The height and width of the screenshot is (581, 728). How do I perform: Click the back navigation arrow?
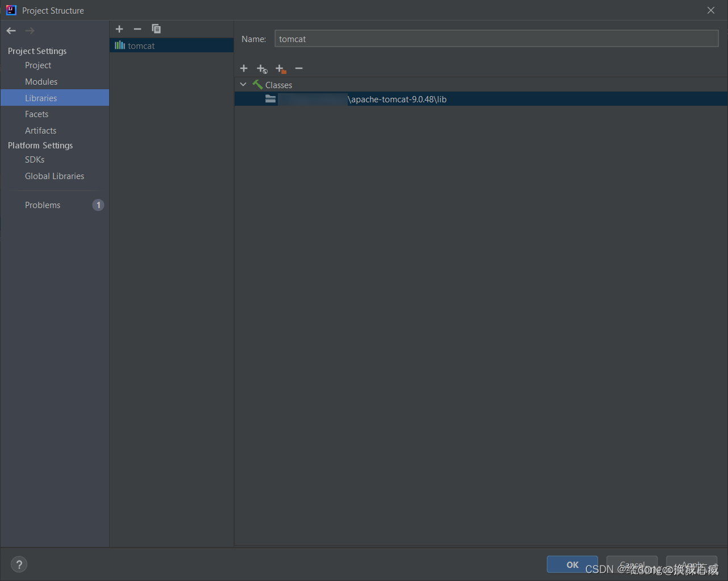(11, 31)
